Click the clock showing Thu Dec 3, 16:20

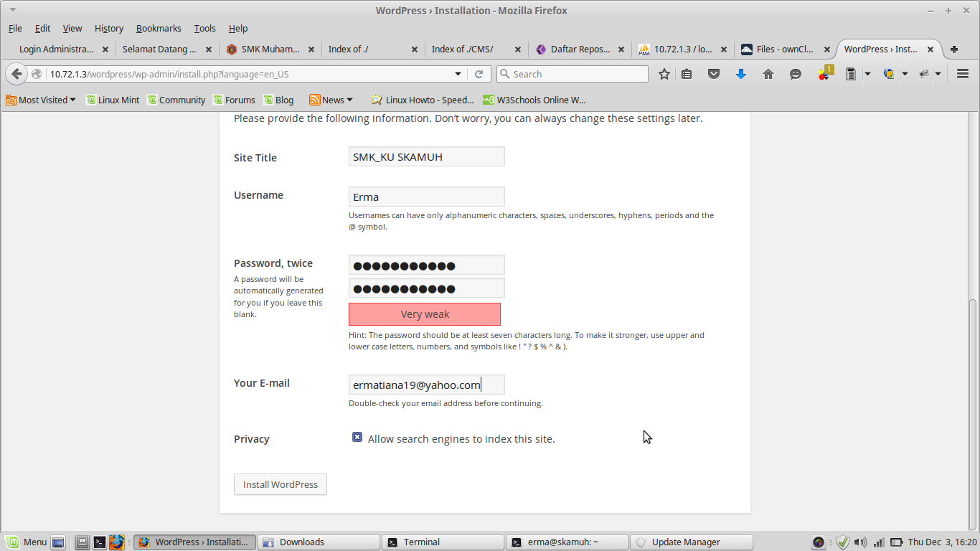(942, 542)
